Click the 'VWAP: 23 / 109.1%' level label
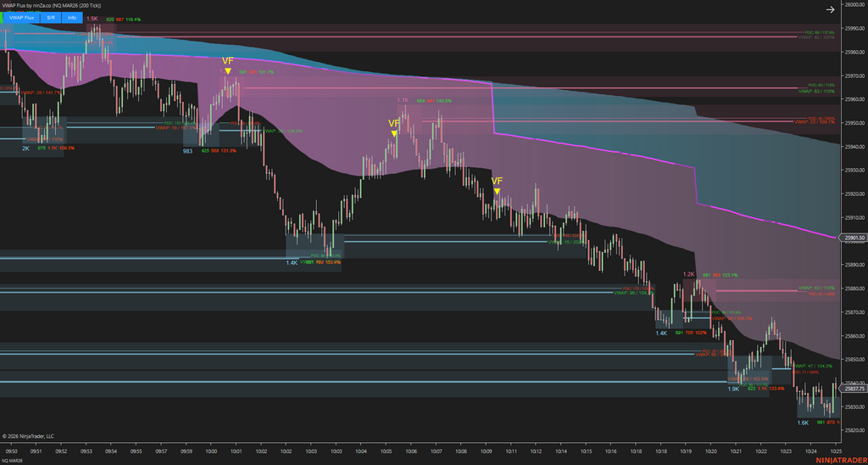The height and width of the screenshot is (465, 868). click(x=815, y=122)
